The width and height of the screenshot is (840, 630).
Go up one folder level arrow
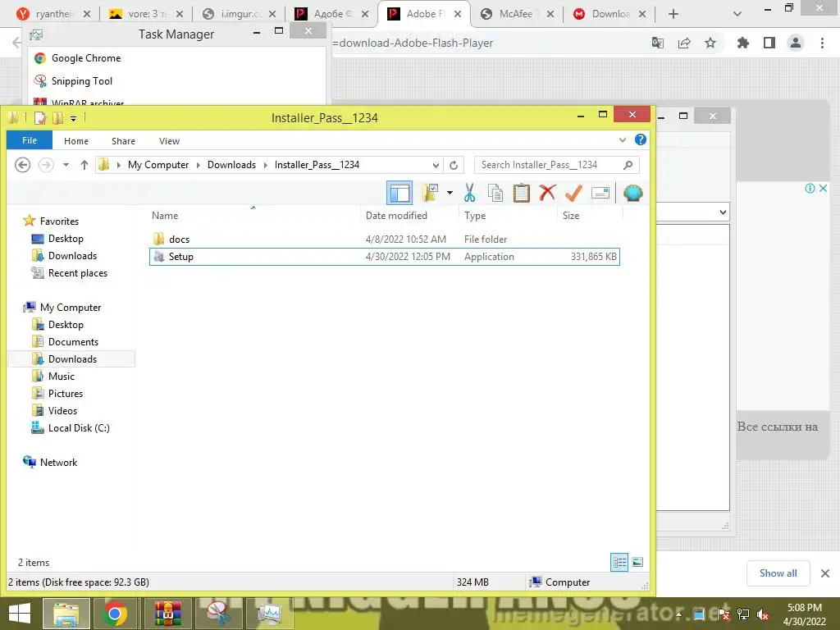pos(84,165)
